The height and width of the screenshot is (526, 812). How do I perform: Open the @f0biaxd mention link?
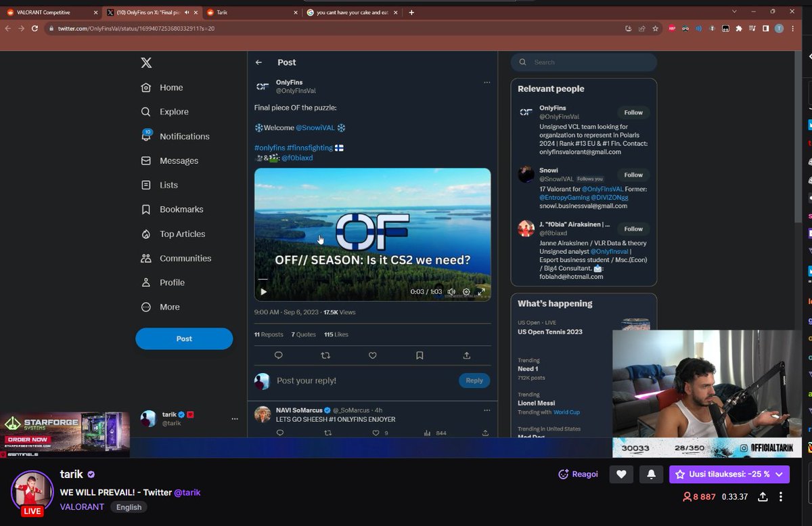pyautogui.click(x=297, y=158)
